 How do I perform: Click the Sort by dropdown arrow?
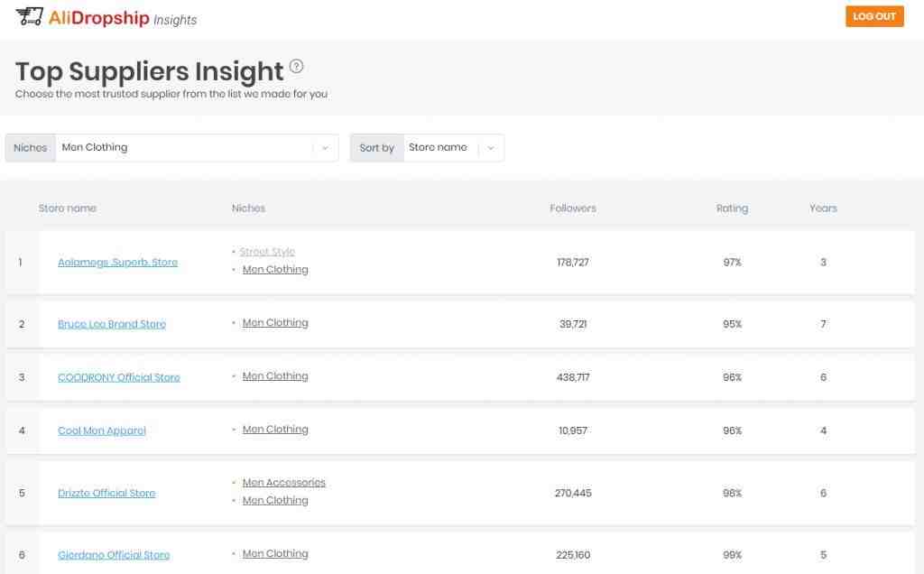[x=490, y=148]
